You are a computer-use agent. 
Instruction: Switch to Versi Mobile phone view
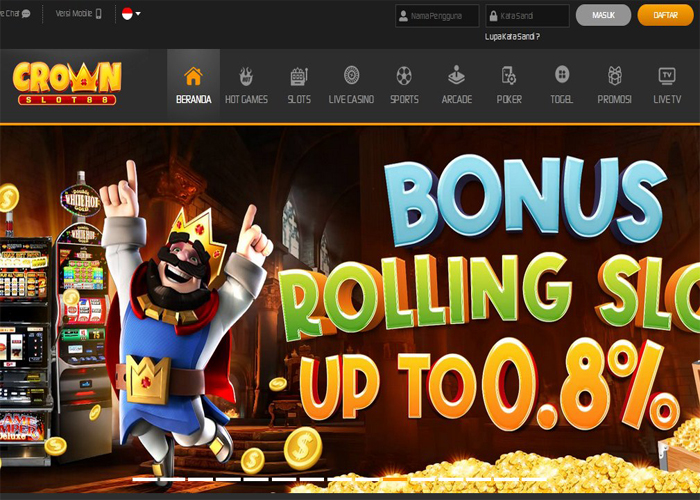tap(79, 14)
